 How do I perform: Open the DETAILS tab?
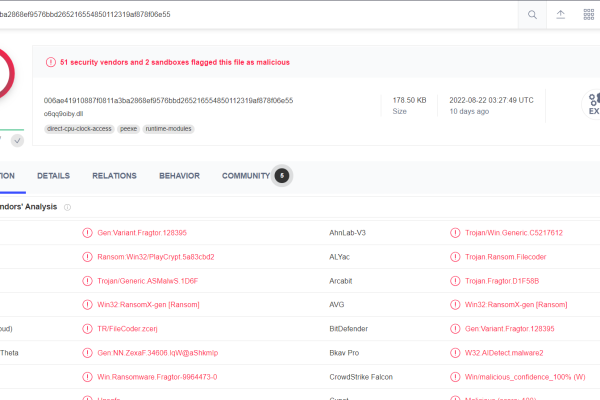(53, 176)
